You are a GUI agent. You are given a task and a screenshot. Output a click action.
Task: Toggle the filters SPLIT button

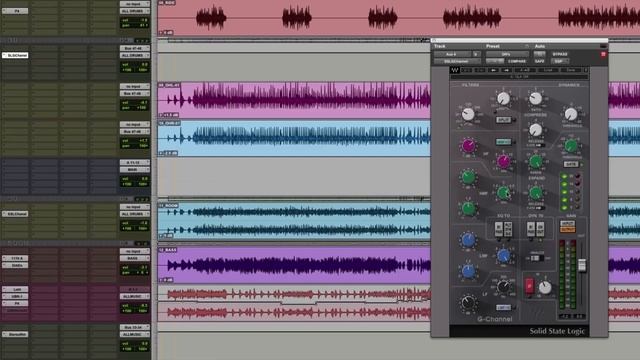[x=503, y=120]
